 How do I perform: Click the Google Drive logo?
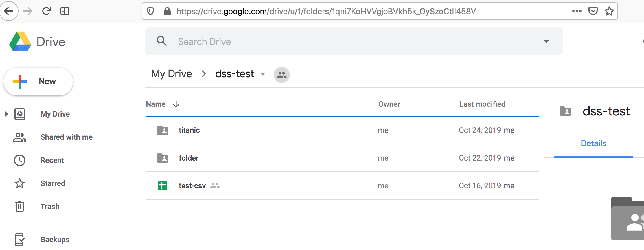coord(20,41)
